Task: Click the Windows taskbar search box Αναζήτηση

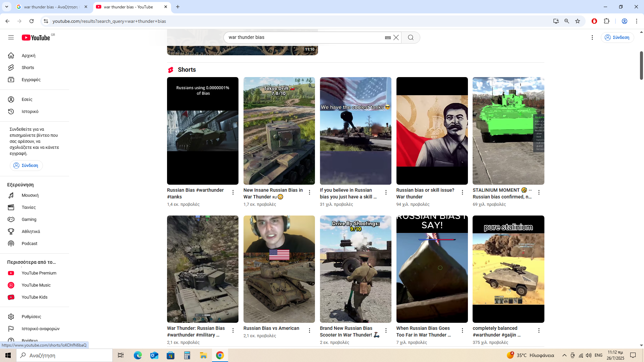Action: [x=64, y=355]
